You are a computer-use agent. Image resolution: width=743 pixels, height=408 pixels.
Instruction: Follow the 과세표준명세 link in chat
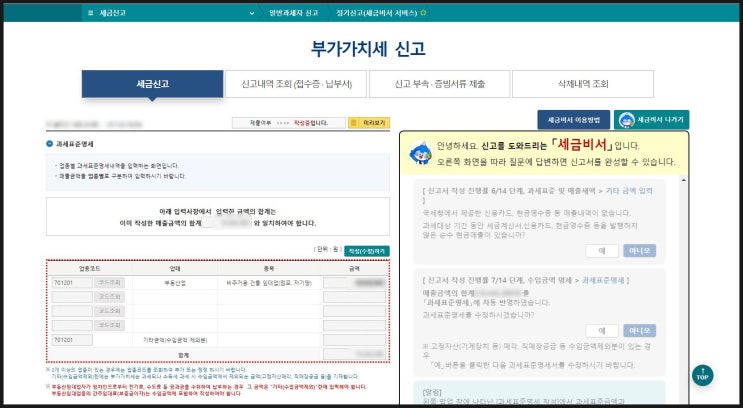603,281
